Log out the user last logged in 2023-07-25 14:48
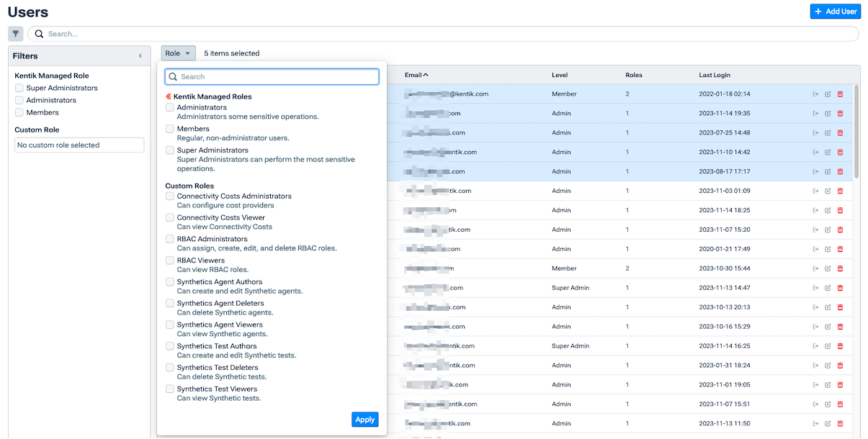Image resolution: width=868 pixels, height=439 pixels. (815, 133)
